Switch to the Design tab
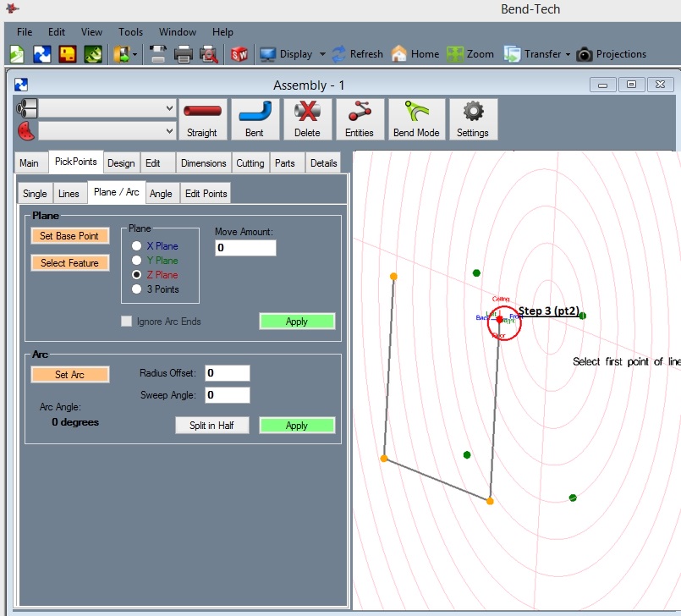The image size is (681, 616). [x=121, y=163]
